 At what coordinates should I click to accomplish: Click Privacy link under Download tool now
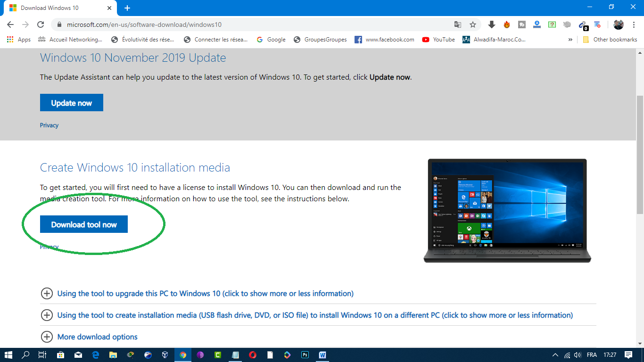(x=49, y=247)
